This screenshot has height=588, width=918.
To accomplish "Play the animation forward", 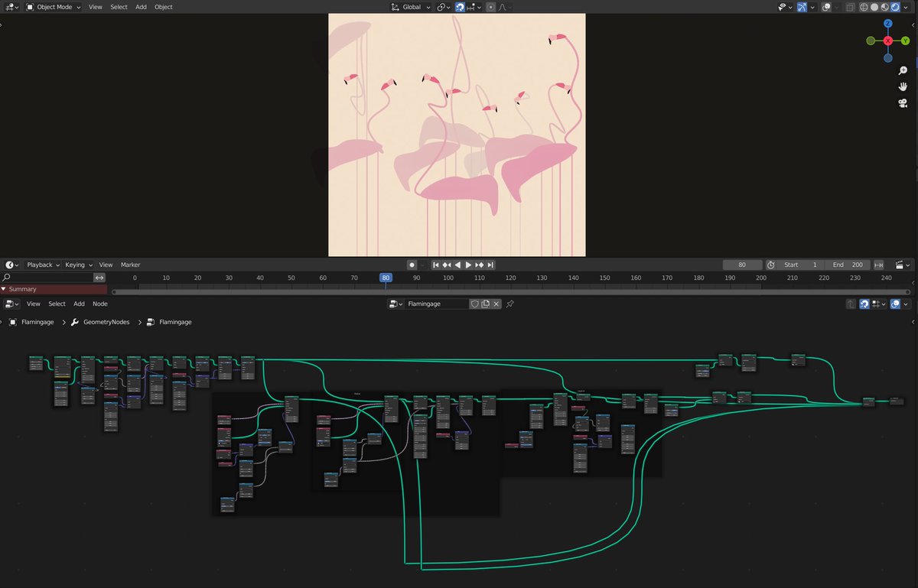I will 468,265.
